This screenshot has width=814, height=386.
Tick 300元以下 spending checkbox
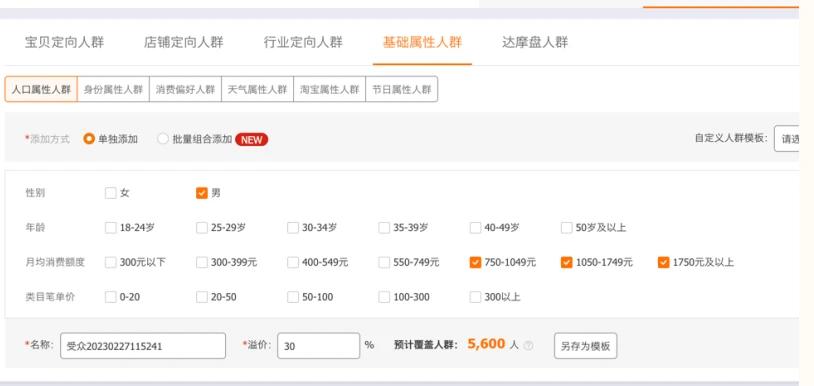[x=111, y=263]
